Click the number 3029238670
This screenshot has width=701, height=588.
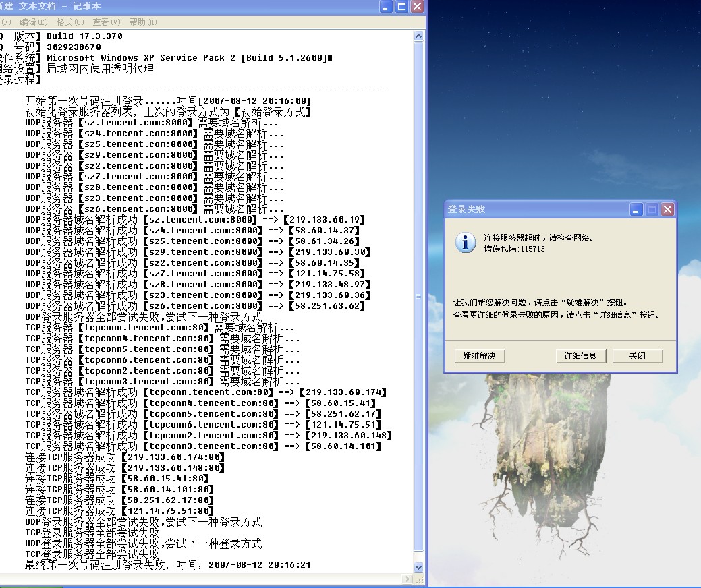click(x=74, y=47)
